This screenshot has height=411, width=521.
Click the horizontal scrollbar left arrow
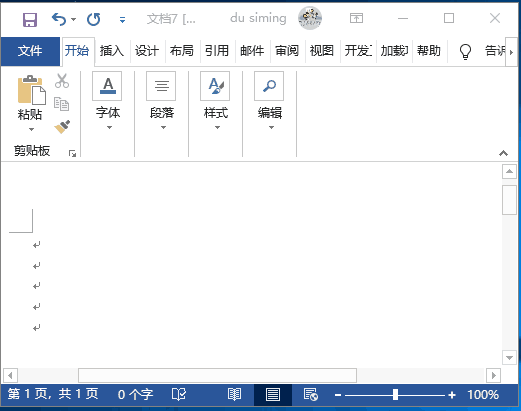10,376
